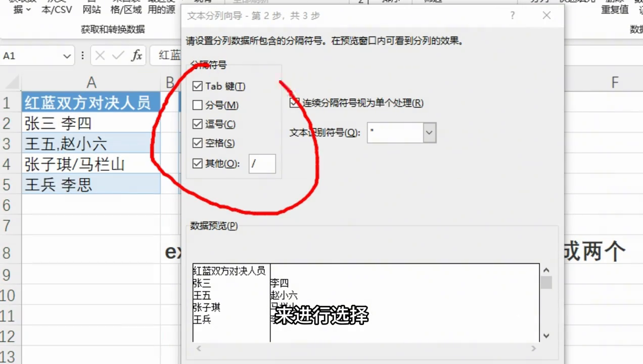The height and width of the screenshot is (364, 643).
Task: Toggle 连续分隔符号视为单个处理 checkbox
Action: tap(295, 103)
